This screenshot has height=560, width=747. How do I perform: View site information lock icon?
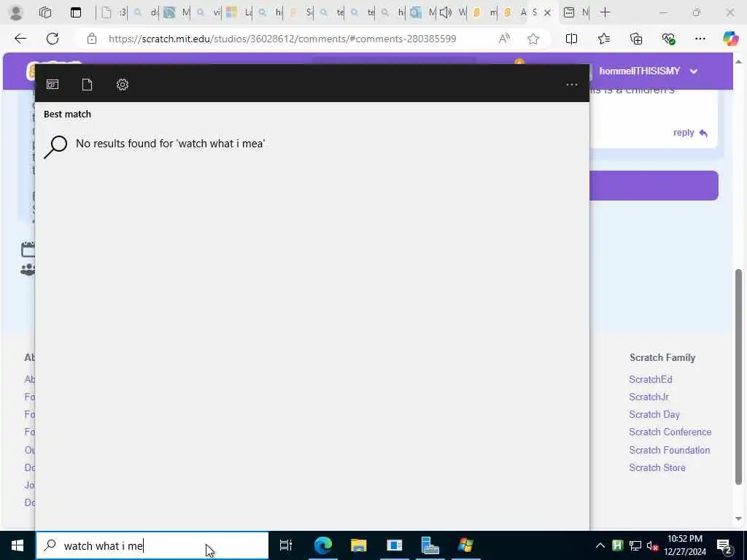(91, 39)
